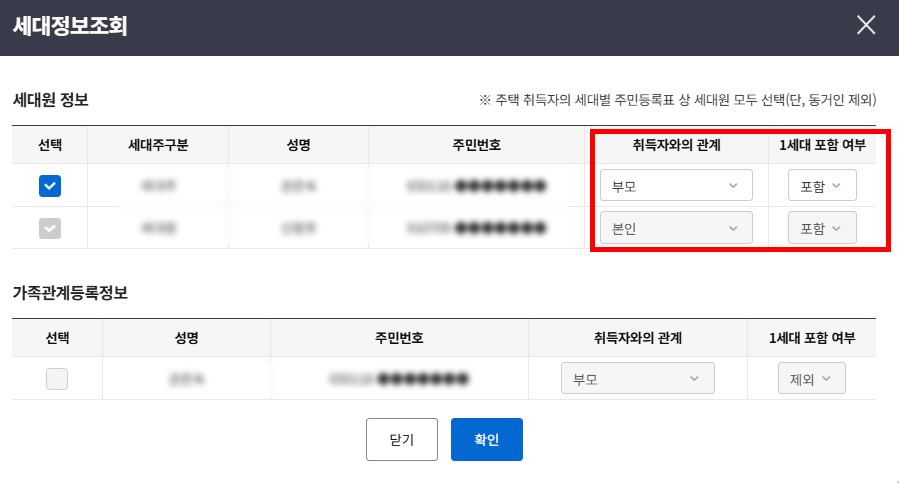Check the 가족관계등록정보 row's selection checkbox

[x=57, y=379]
